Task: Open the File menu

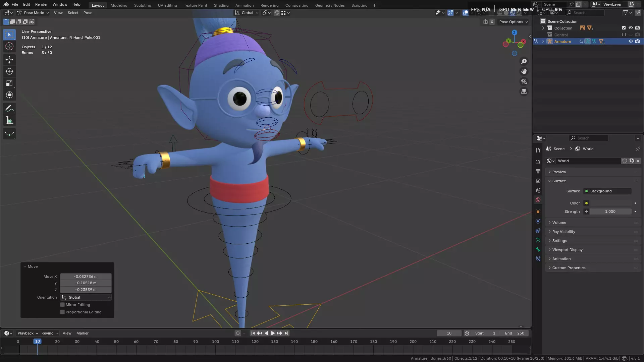Action: (x=15, y=4)
